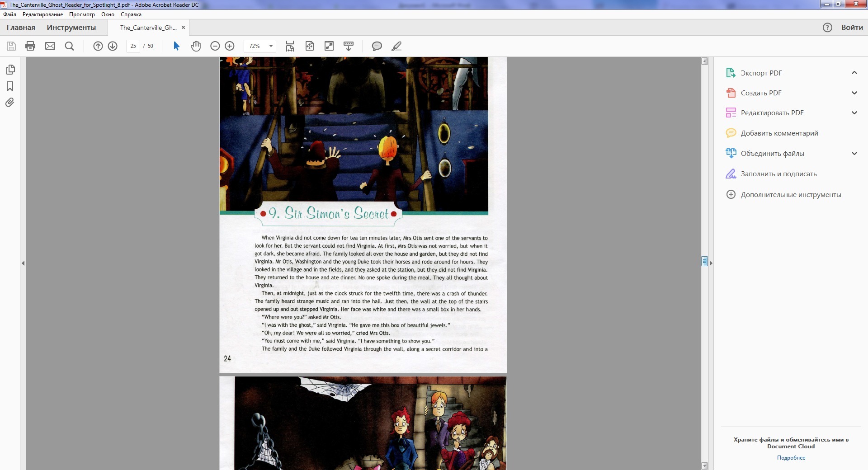Click the Save file icon
Image resolution: width=868 pixels, height=470 pixels.
pos(11,46)
